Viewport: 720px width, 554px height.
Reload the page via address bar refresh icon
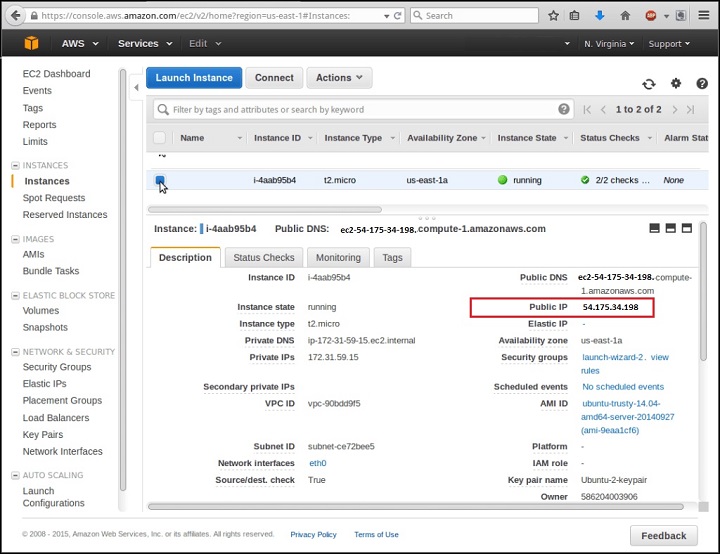coord(398,16)
